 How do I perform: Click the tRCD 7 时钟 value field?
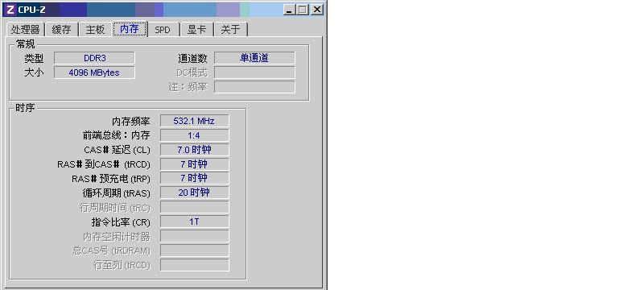194,164
